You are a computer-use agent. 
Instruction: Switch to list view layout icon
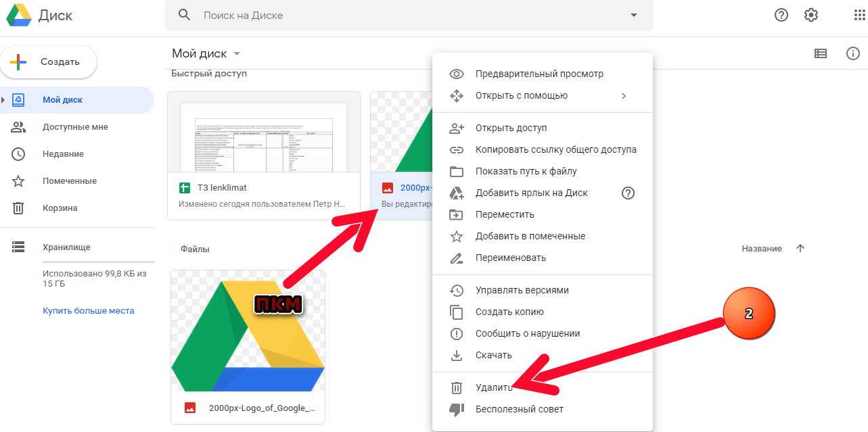(x=821, y=53)
